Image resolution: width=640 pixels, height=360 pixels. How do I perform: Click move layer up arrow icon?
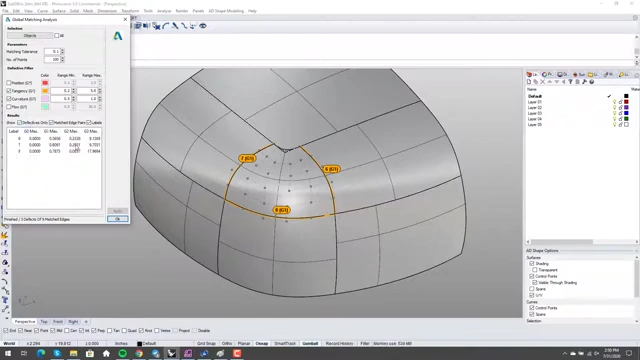549,82
